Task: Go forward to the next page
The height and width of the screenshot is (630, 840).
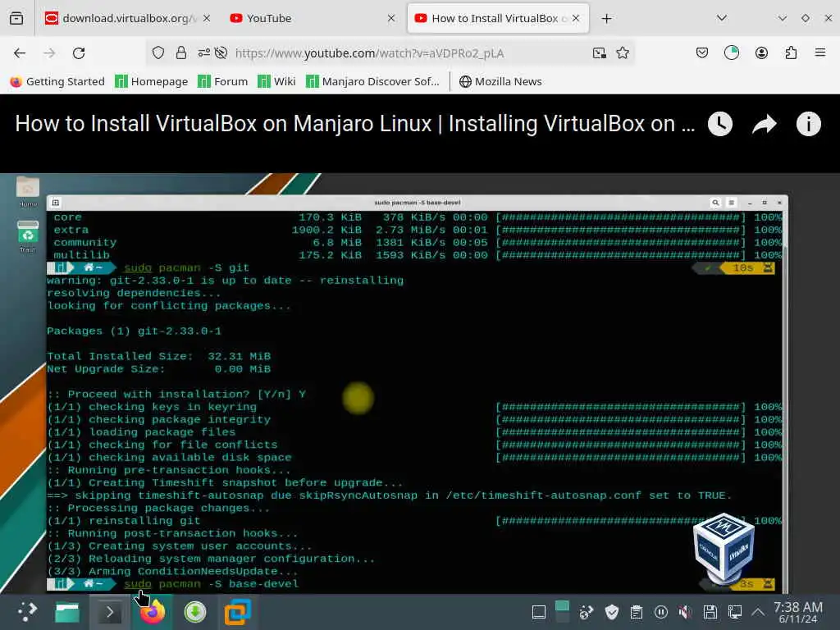Action: tap(49, 53)
